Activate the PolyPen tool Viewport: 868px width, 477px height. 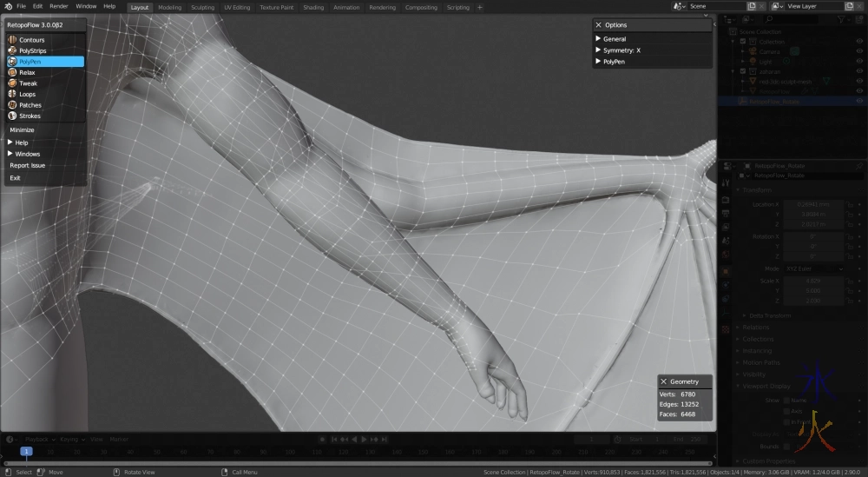pyautogui.click(x=30, y=62)
